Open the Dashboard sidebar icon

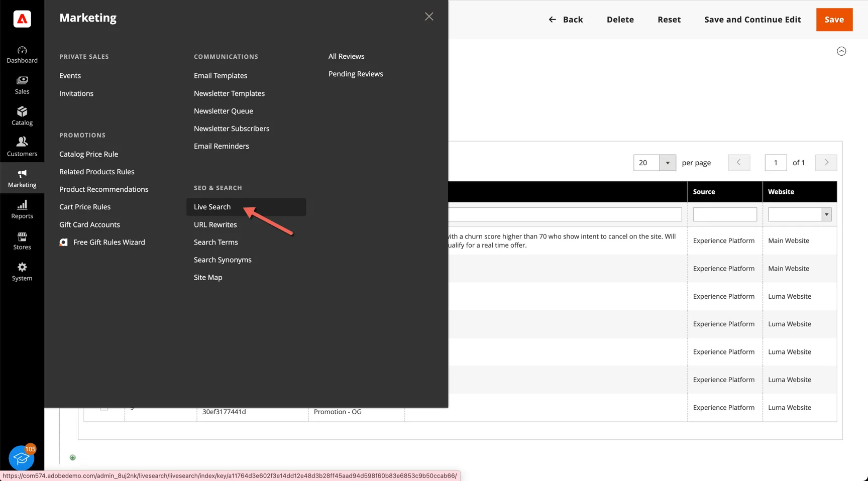[x=22, y=54]
